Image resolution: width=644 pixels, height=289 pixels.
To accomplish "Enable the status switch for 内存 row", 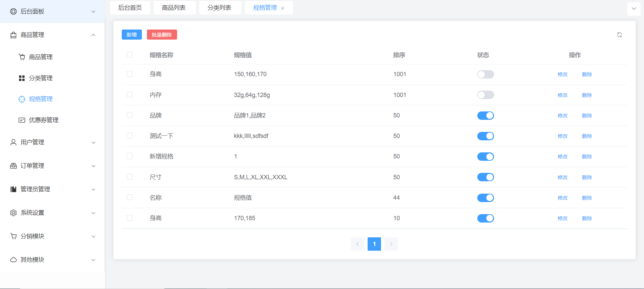I will coord(486,95).
